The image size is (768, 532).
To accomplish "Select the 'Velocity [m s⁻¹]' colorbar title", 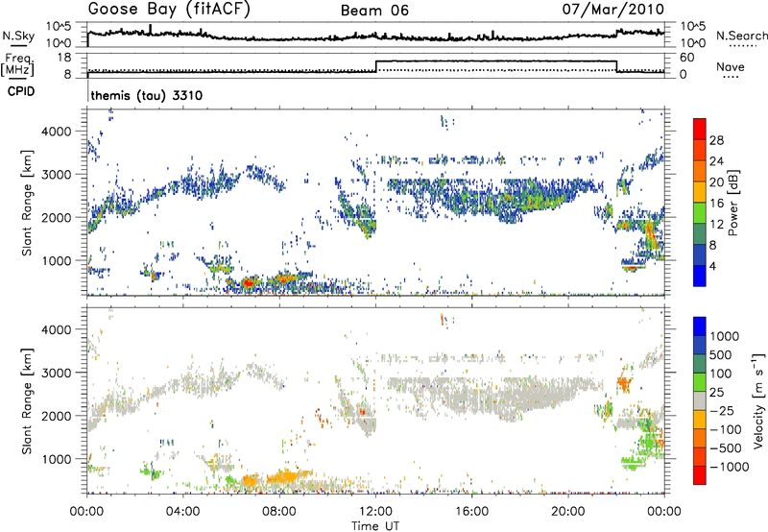I will pos(758,400).
